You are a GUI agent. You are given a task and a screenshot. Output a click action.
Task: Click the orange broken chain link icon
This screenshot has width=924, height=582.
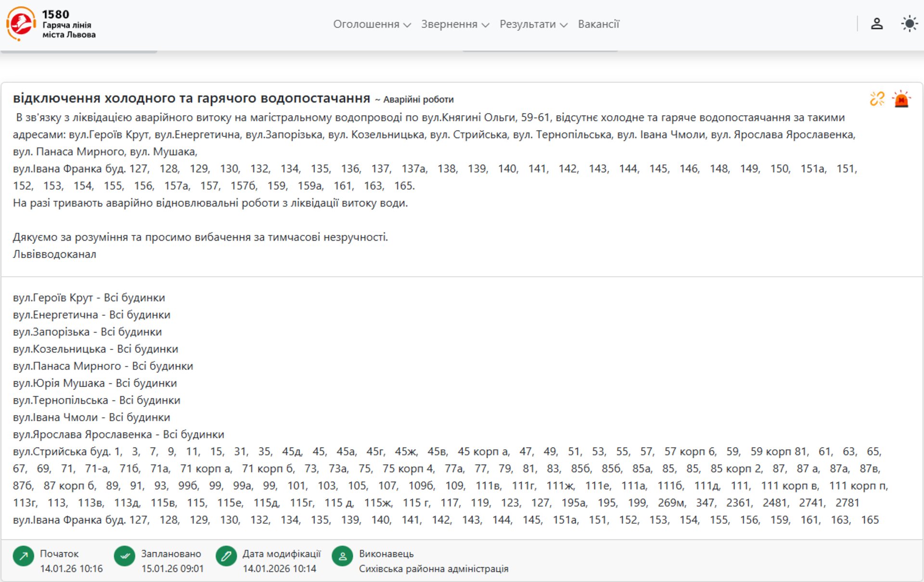point(877,99)
